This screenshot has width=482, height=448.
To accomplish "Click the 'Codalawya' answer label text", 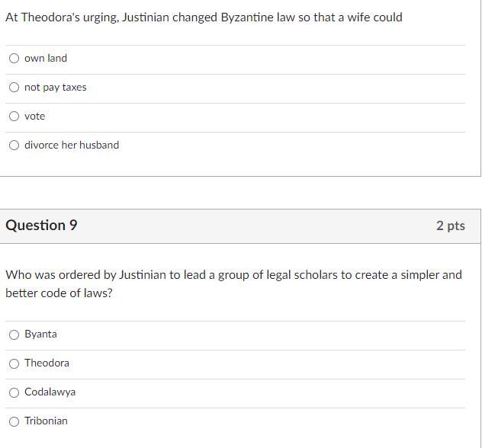I will tap(50, 392).
